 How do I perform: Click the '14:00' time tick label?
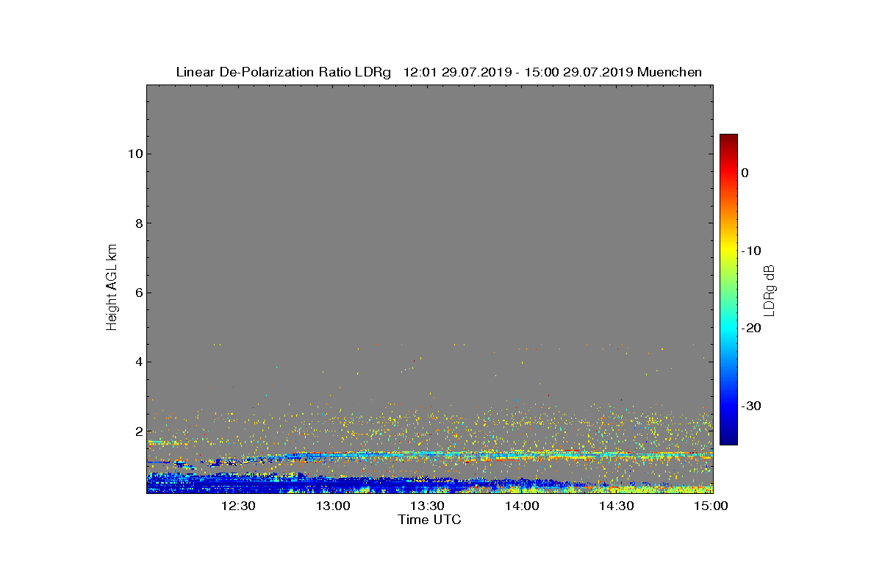[x=521, y=506]
